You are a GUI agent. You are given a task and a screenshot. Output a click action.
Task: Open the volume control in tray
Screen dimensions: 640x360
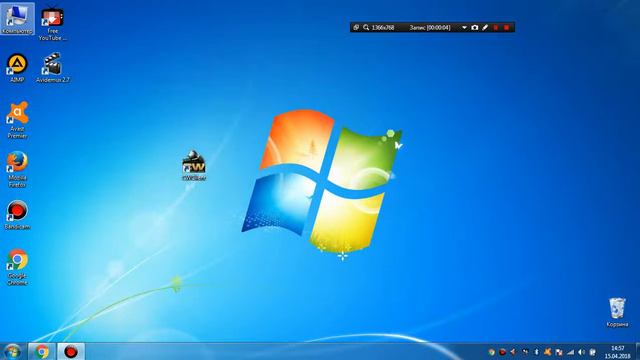point(581,352)
